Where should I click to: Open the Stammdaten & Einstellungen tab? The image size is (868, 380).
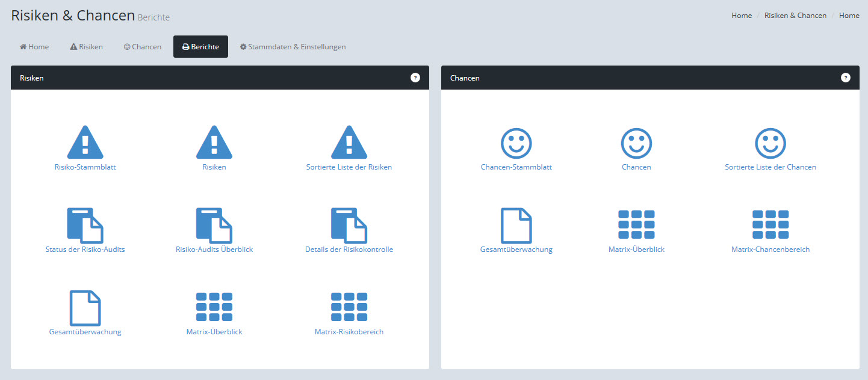[x=293, y=47]
